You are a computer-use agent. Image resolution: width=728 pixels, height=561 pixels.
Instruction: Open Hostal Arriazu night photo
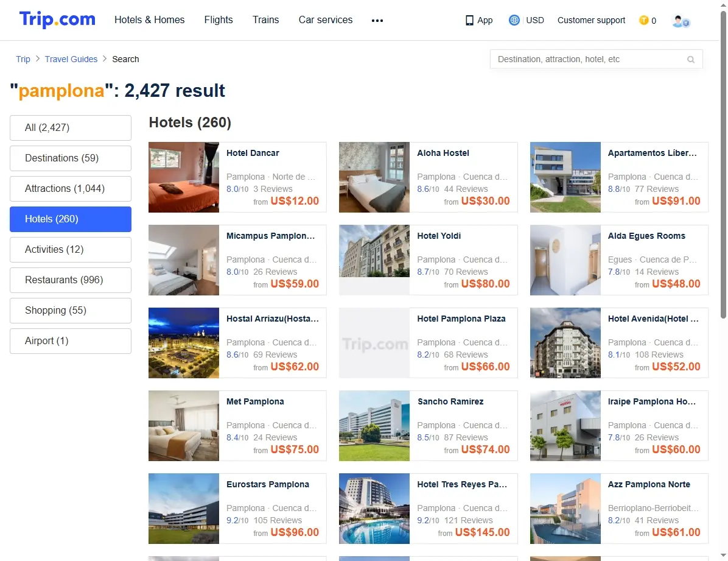click(x=184, y=342)
